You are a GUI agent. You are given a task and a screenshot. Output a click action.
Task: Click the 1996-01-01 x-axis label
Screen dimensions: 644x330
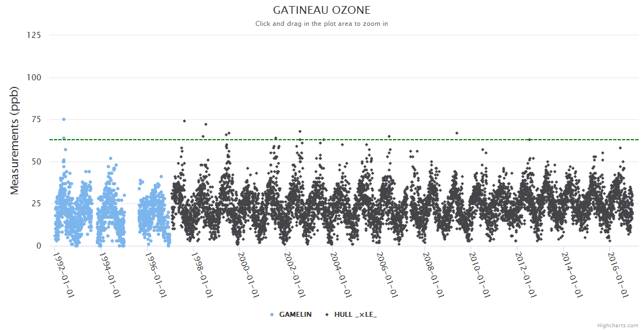[x=157, y=274]
